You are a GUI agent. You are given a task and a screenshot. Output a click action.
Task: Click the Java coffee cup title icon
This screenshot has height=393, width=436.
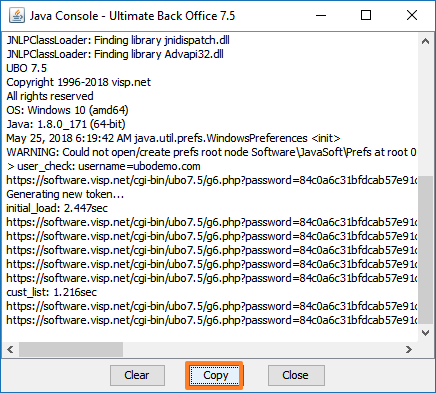(x=17, y=15)
